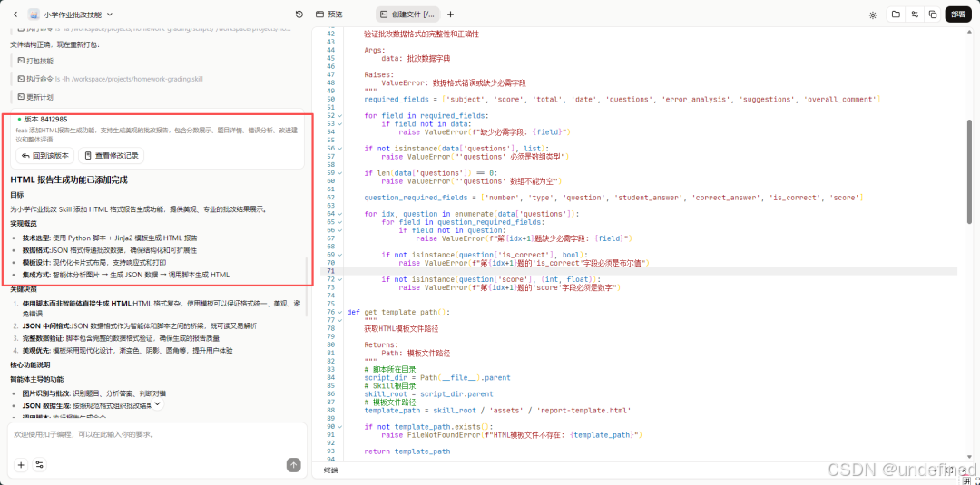Toggle light/dark theme sun icon
The image size is (980, 485).
873,15
